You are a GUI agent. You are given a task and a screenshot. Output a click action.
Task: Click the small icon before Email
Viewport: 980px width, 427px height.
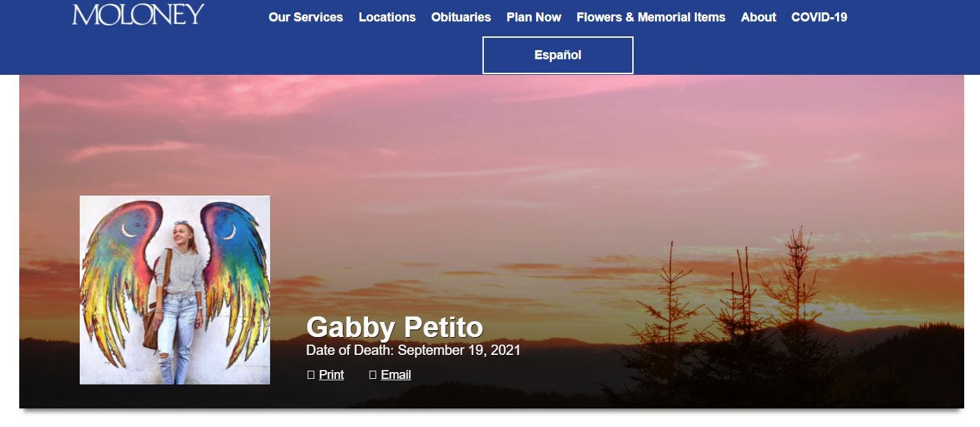coord(373,375)
